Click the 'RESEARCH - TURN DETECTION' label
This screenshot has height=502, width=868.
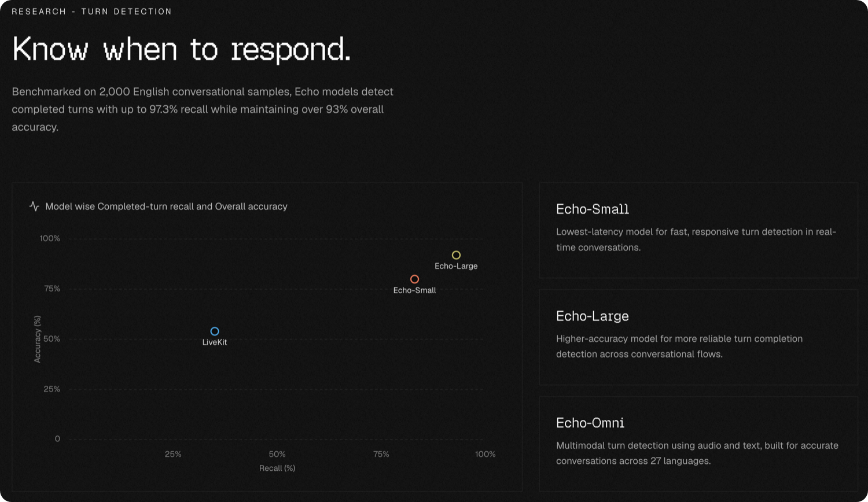91,12
